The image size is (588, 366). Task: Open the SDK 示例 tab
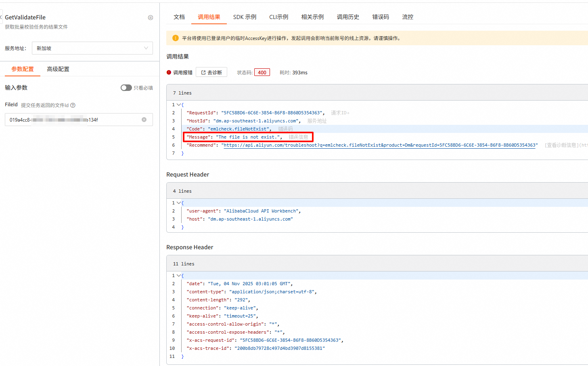pos(245,17)
